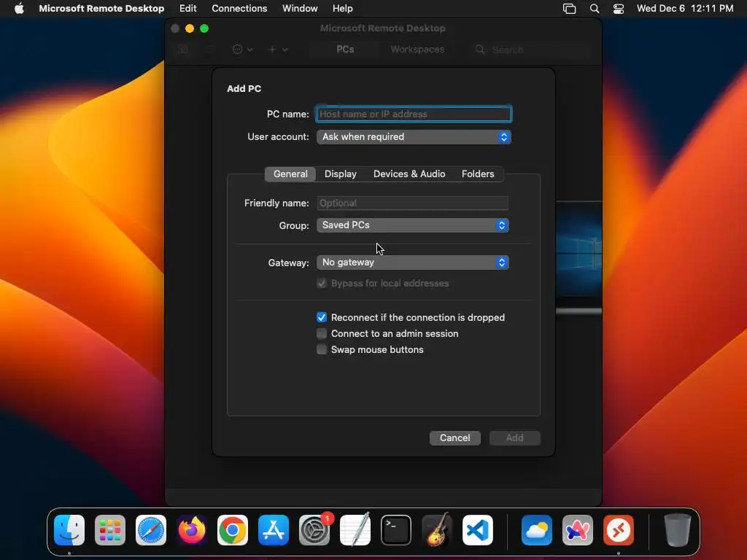Click the grid view icon in toolbar
The width and height of the screenshot is (747, 560).
[183, 50]
